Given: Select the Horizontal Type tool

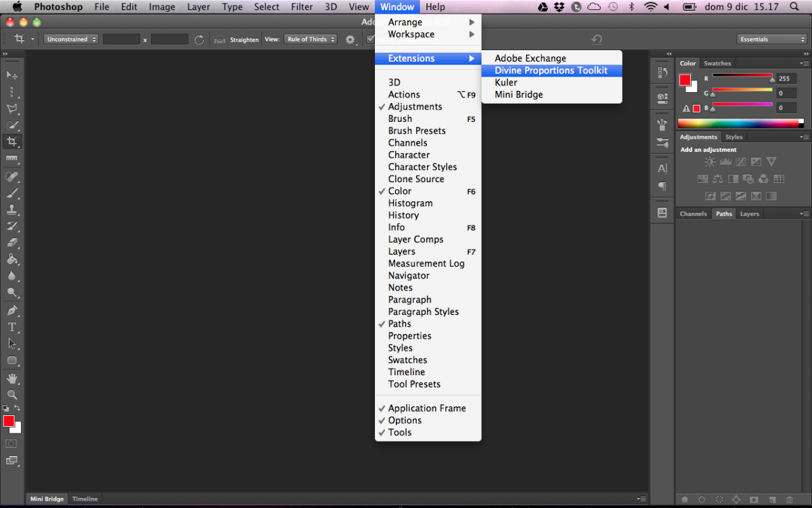Looking at the screenshot, I should coord(12,327).
